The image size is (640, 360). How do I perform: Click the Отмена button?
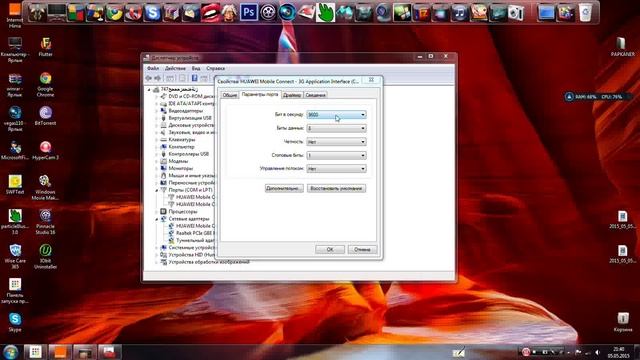coord(362,249)
